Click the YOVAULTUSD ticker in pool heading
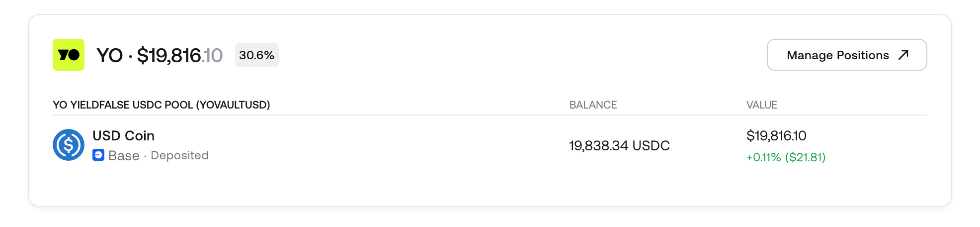 (233, 105)
